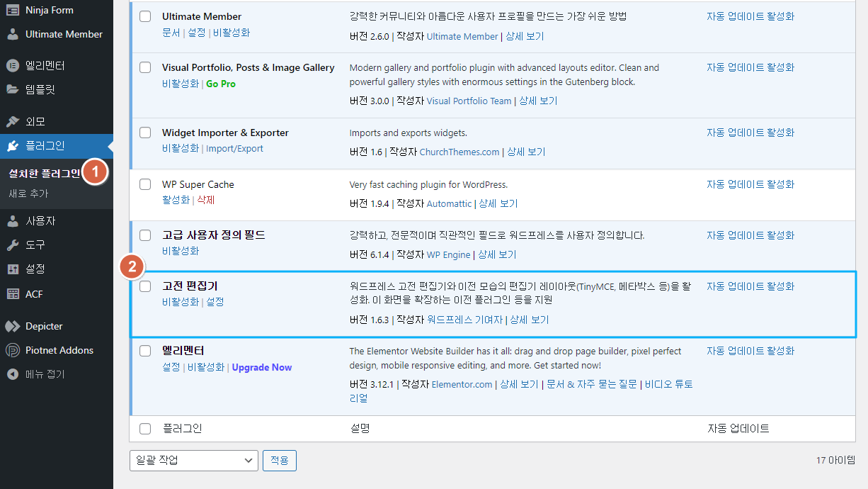Open 설치한 플러그인 submenu item
Screen dimensions: 868x489
coord(45,174)
